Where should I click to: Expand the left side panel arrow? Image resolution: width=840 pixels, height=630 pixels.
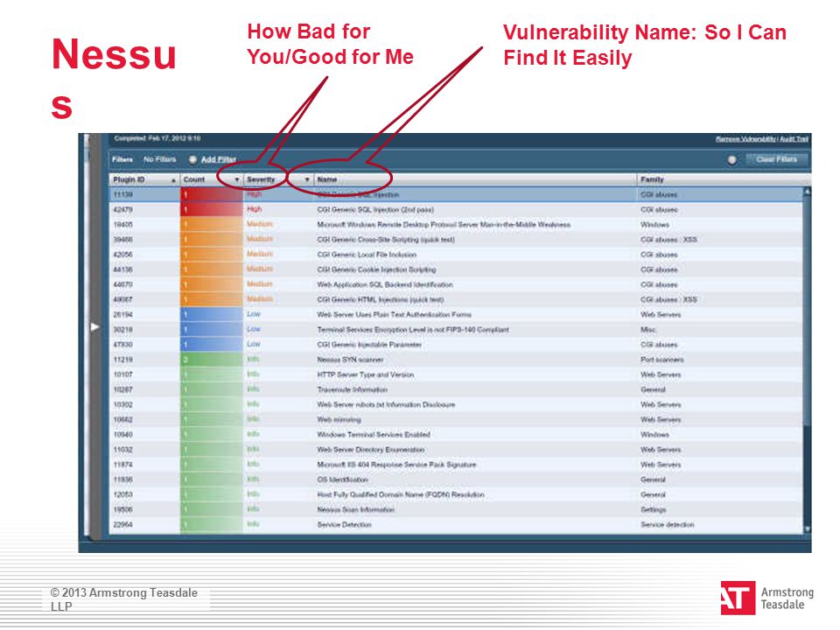94,326
